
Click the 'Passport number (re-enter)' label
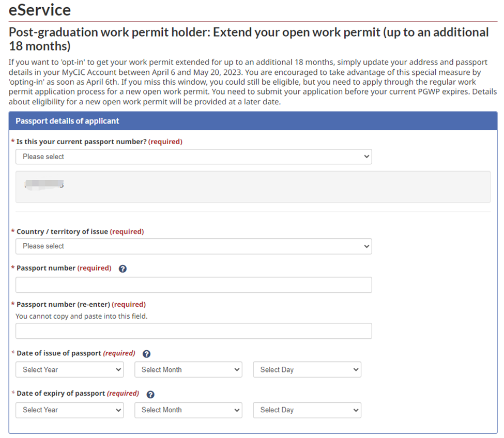point(63,304)
